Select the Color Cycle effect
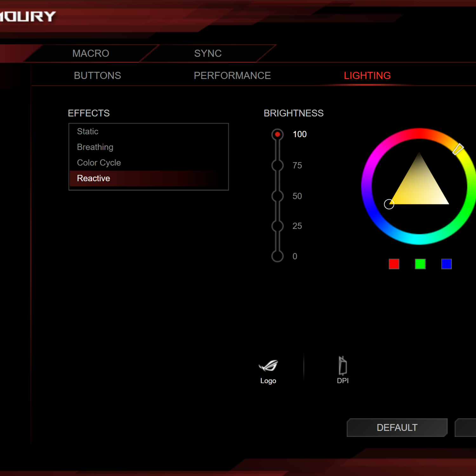Screen dimensions: 476x476 (99, 162)
